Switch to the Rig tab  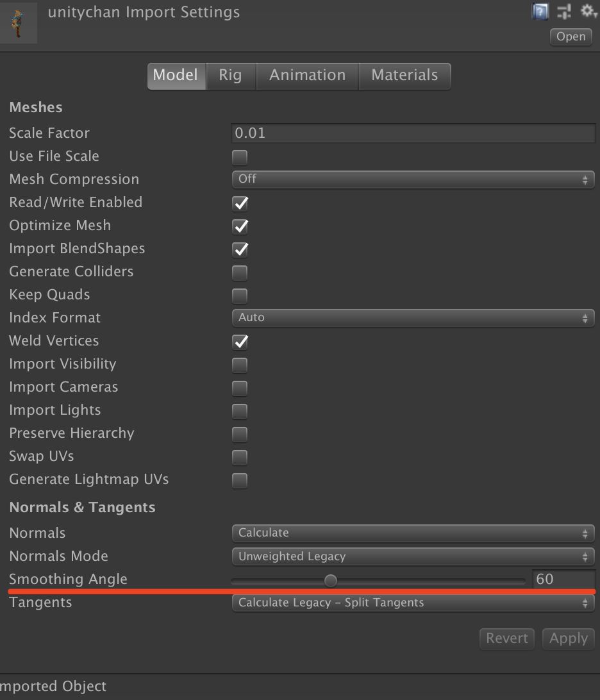pos(230,76)
